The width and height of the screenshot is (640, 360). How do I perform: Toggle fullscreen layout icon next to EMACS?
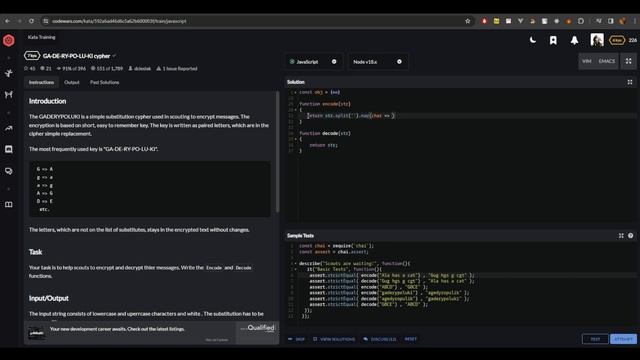pos(629,61)
